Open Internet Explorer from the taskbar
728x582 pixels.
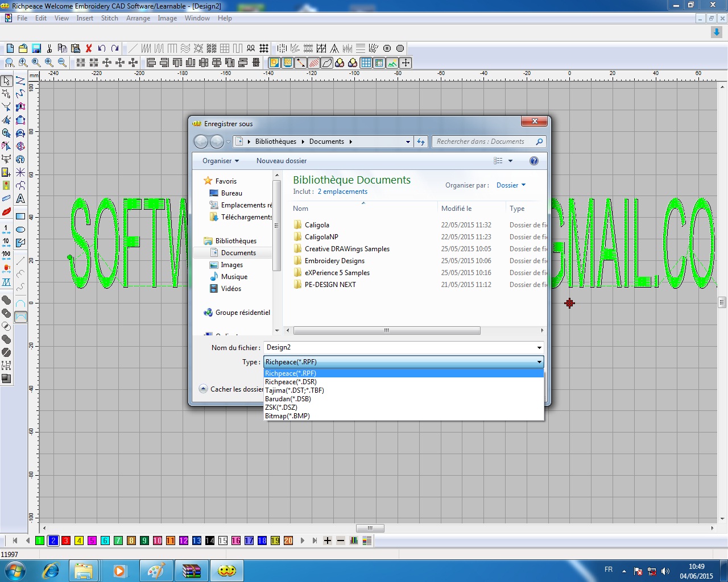[x=51, y=571]
